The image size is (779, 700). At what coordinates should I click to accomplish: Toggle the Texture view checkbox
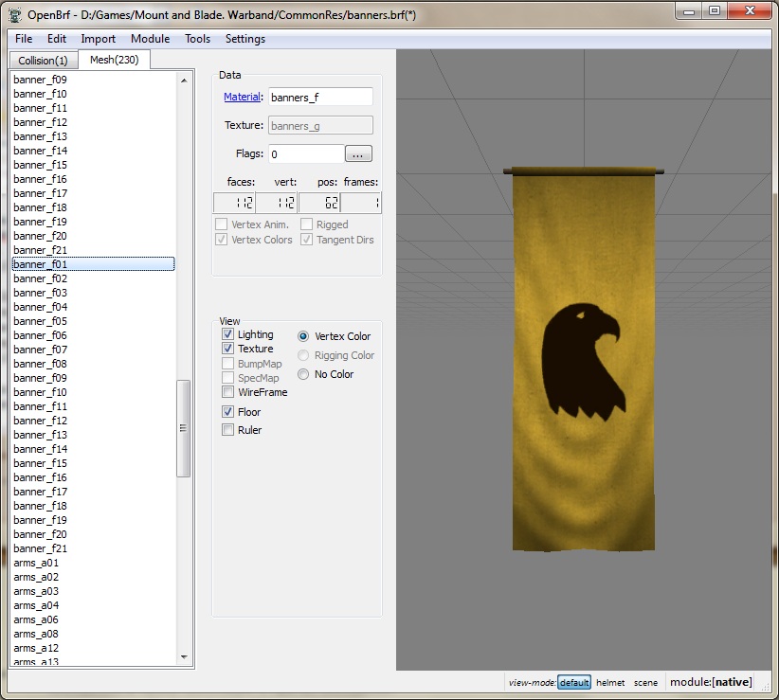coord(228,349)
